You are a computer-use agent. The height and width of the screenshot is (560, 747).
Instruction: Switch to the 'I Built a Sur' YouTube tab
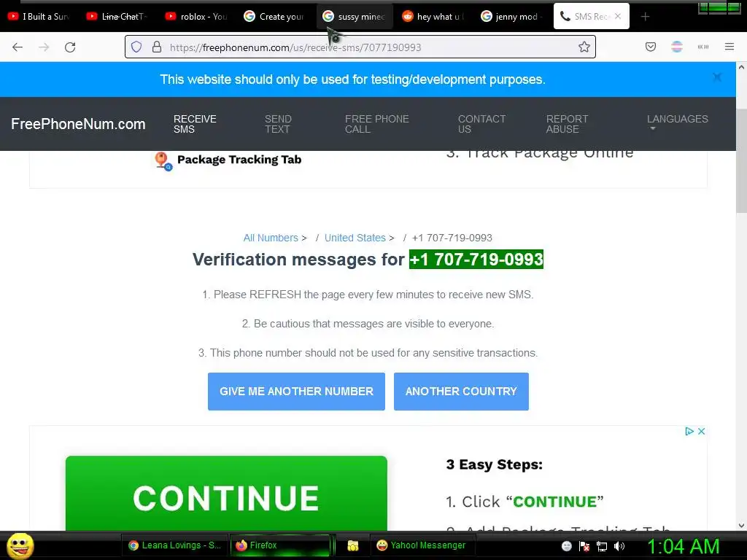point(40,17)
